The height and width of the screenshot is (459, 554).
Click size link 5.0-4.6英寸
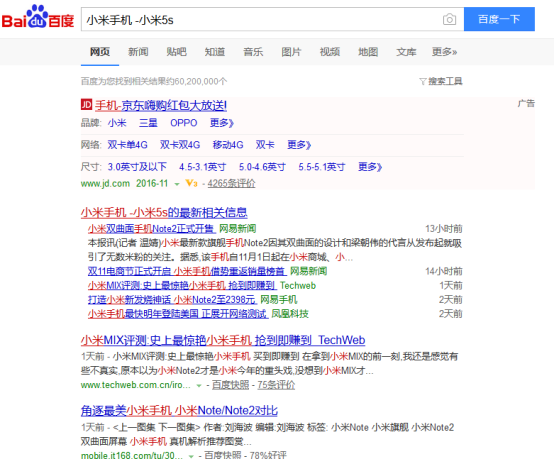pyautogui.click(x=262, y=167)
